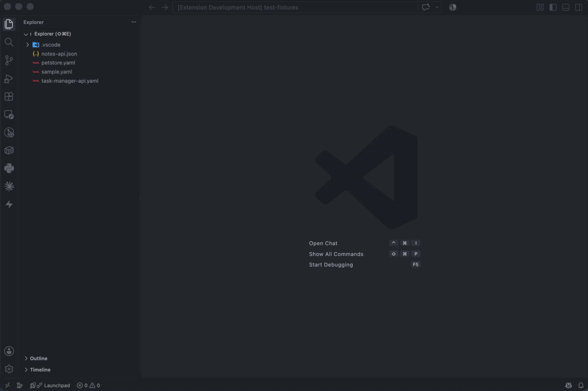588x391 pixels.
Task: Open the Manage gear icon
Action: 9,369
